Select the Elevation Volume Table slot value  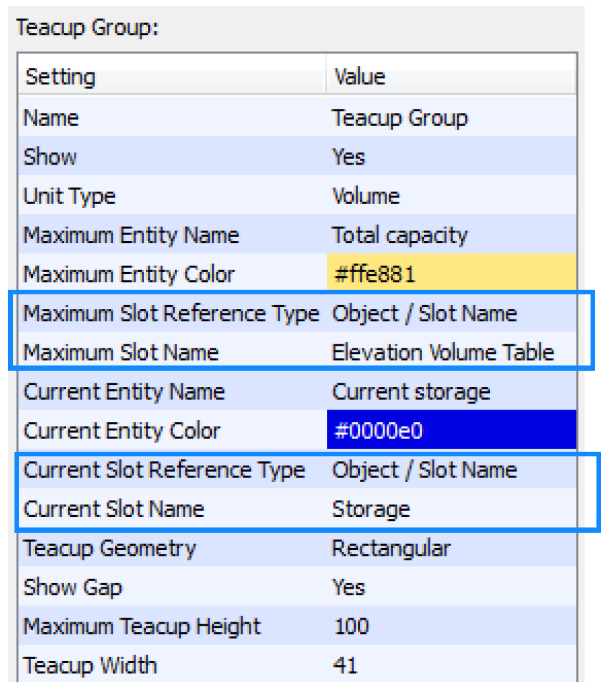(x=442, y=352)
